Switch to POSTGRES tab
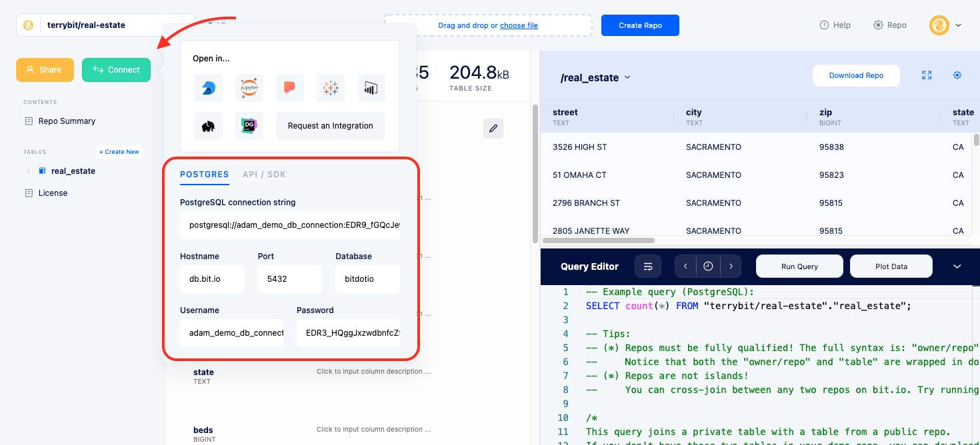Viewport: 980px width, 445px height. pyautogui.click(x=205, y=175)
